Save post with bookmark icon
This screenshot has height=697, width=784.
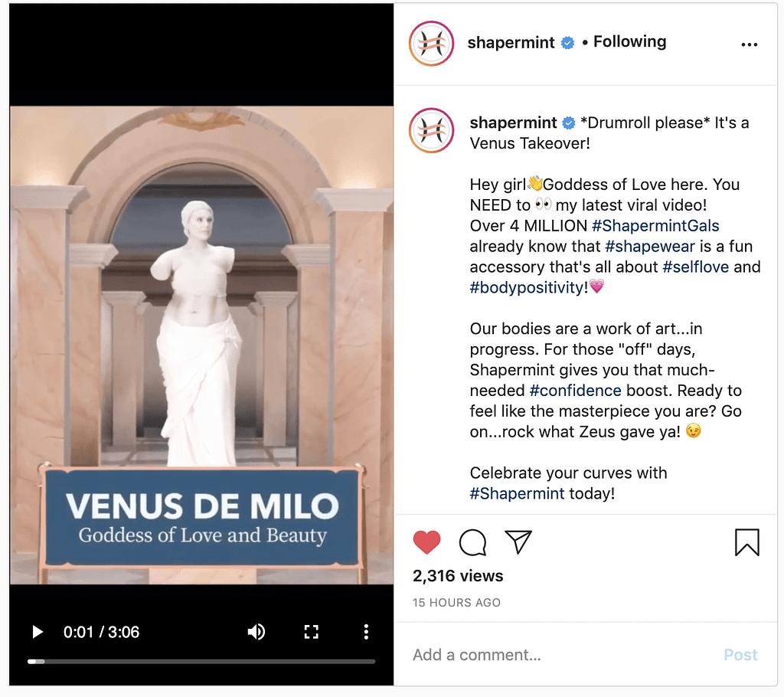(x=747, y=542)
